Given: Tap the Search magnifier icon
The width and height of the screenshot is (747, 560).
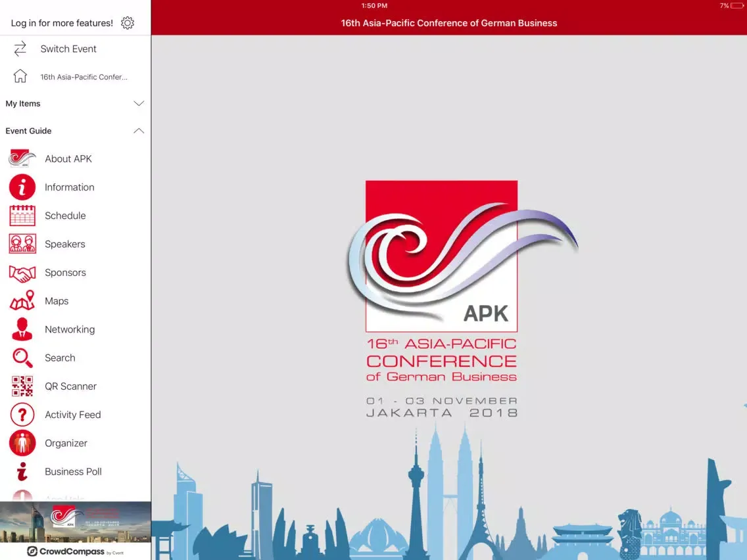Looking at the screenshot, I should coord(22,358).
